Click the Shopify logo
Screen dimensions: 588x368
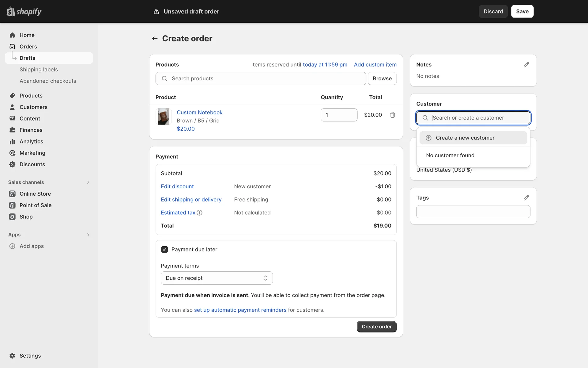click(x=24, y=11)
